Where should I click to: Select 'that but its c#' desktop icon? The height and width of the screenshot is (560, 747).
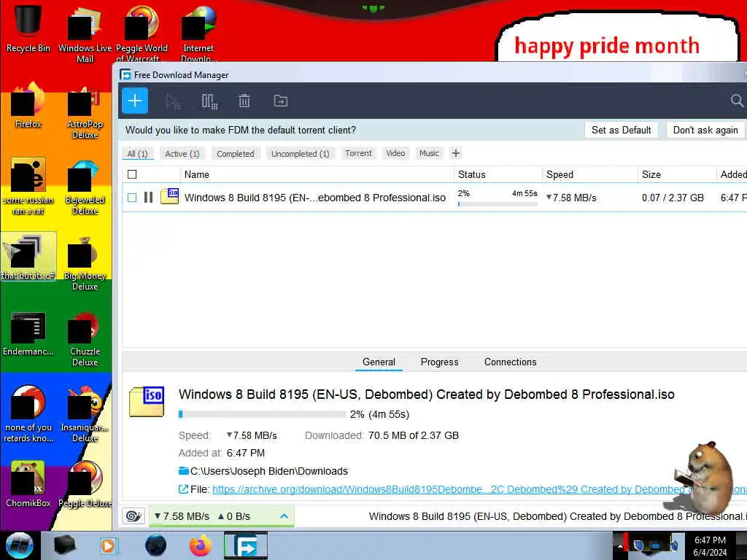pos(28,256)
